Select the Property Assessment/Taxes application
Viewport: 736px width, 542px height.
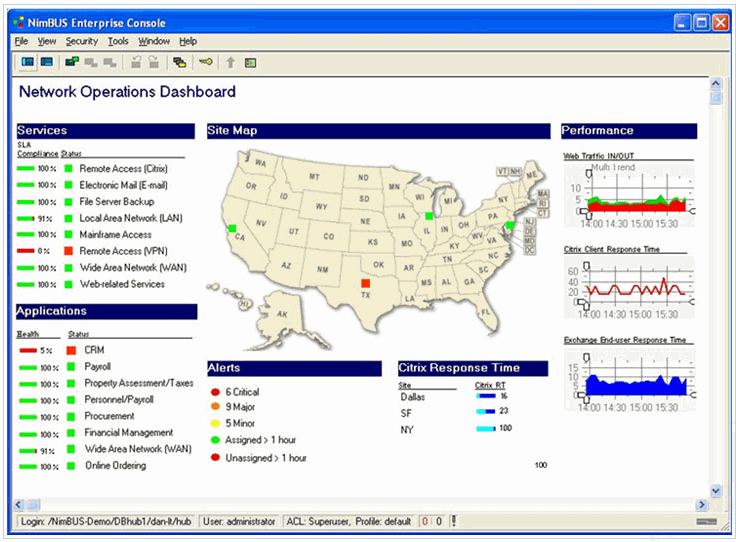point(139,383)
